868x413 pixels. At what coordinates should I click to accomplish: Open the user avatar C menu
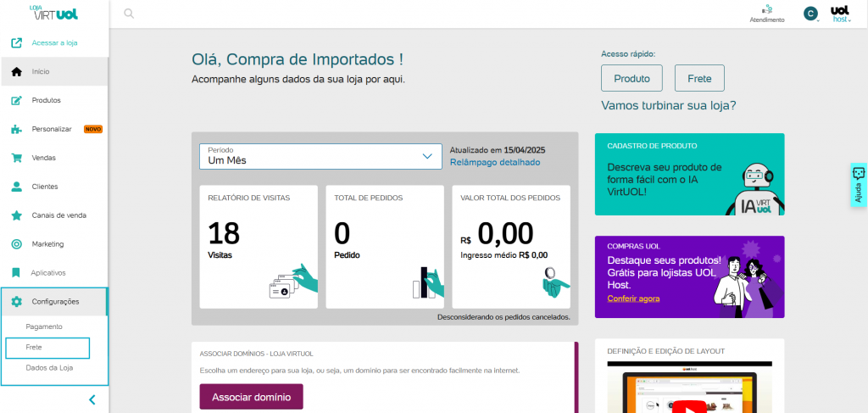(x=811, y=14)
